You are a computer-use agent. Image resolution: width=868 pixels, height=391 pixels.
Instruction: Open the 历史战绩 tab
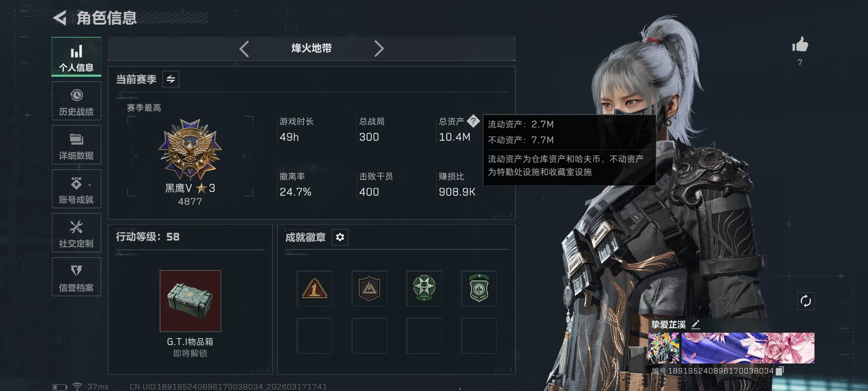76,101
